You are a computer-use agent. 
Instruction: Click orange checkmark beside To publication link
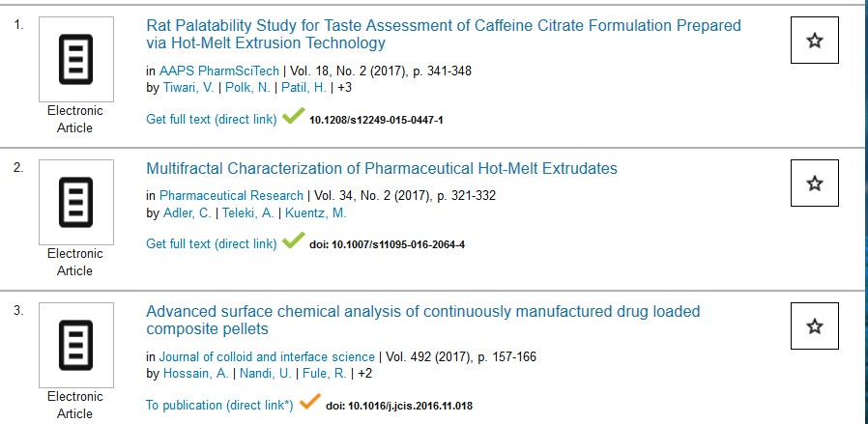pos(310,403)
